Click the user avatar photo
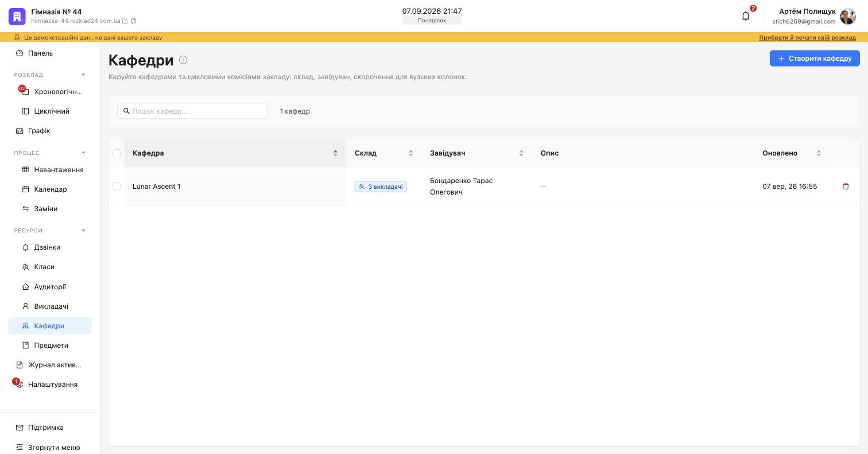This screenshot has height=454, width=868. tap(848, 17)
